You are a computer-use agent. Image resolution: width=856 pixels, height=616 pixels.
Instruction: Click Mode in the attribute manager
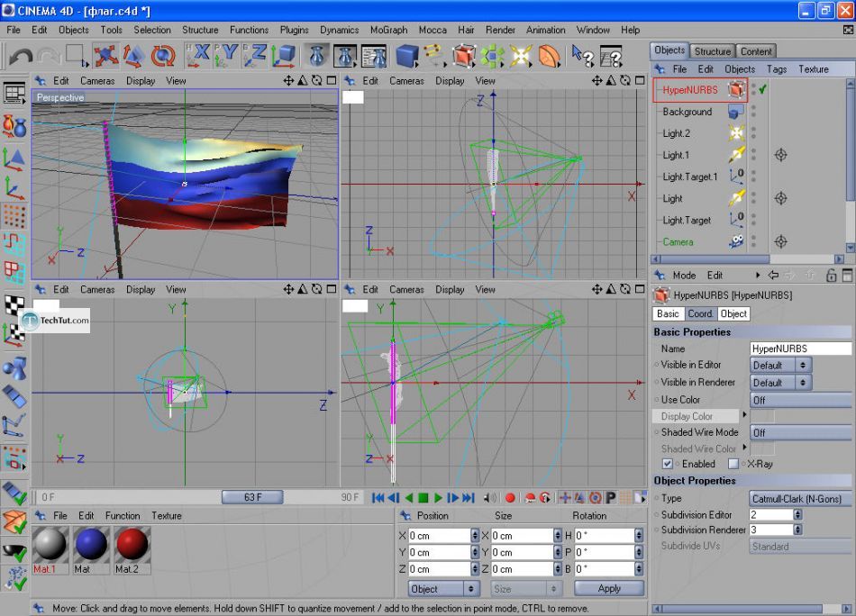(684, 276)
